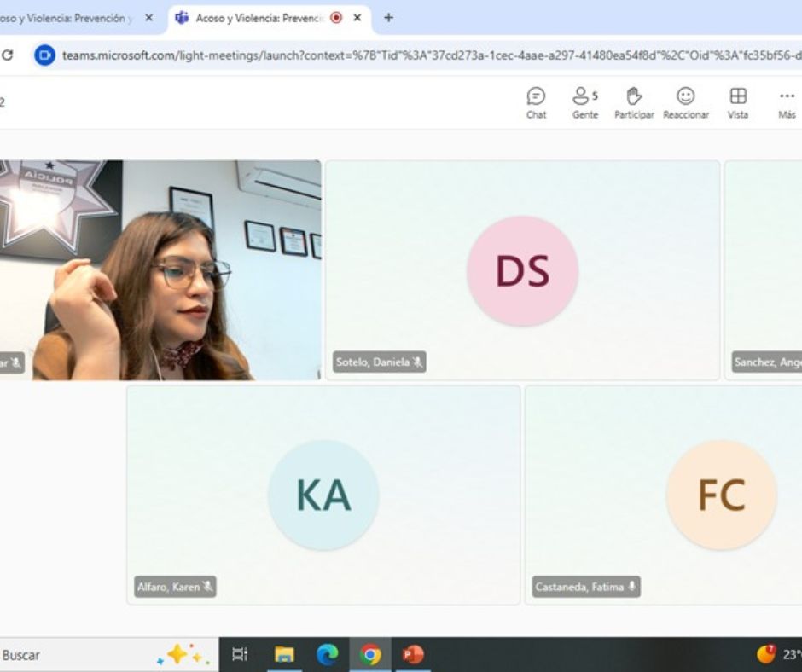The height and width of the screenshot is (672, 802).
Task: Change layout using Vista icon
Action: pyautogui.click(x=738, y=103)
